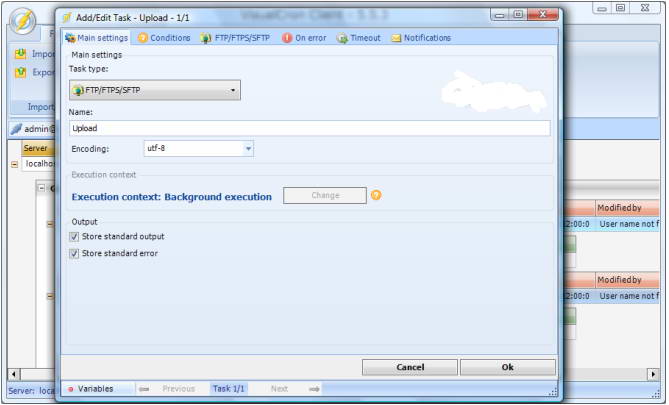Click the Name field containing Upload
This screenshot has height=405, width=669.
point(310,128)
